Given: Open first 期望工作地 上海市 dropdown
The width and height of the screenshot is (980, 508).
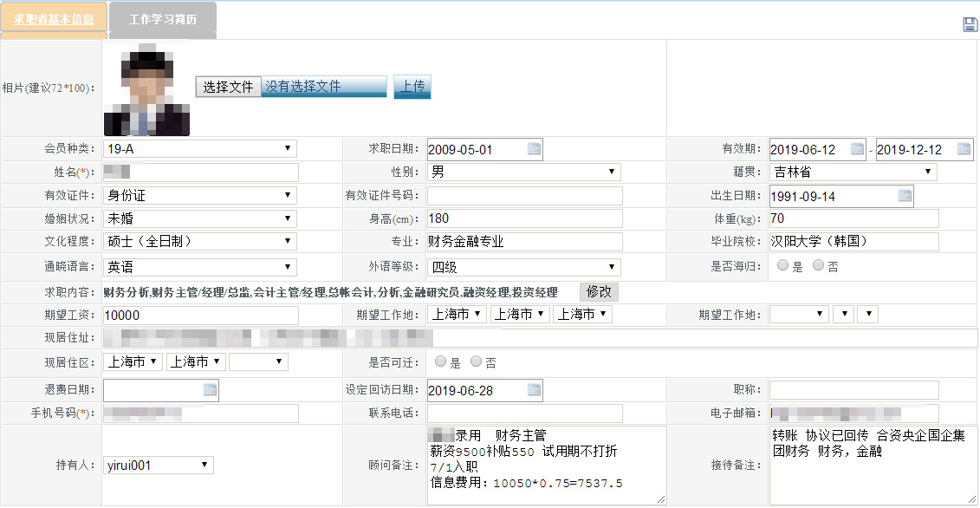Looking at the screenshot, I should pyautogui.click(x=457, y=314).
